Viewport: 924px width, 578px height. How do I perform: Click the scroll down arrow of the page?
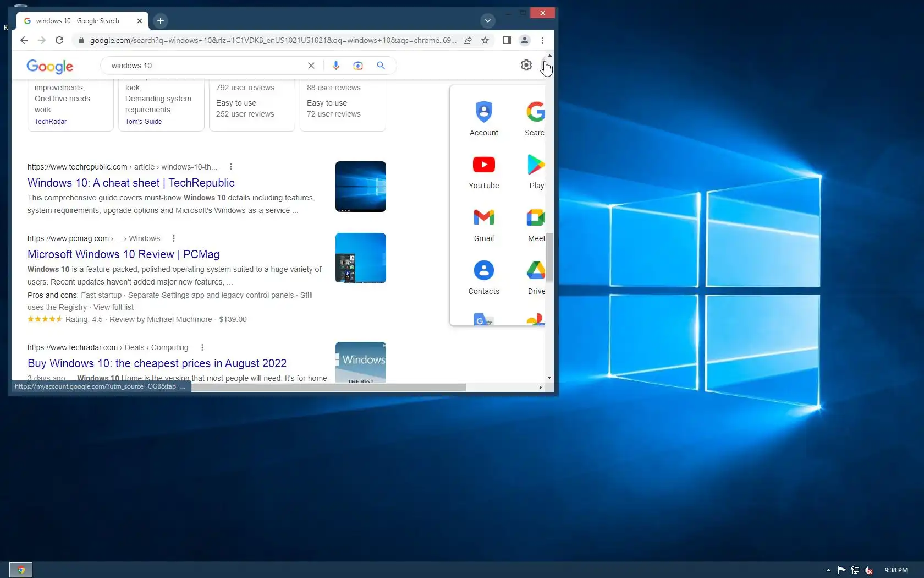coord(549,378)
